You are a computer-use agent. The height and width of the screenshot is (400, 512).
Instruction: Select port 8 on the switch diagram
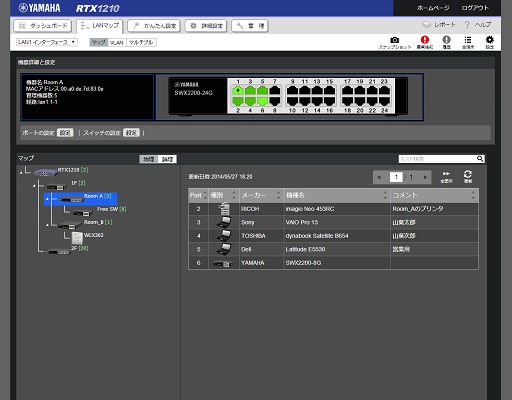tap(275, 101)
